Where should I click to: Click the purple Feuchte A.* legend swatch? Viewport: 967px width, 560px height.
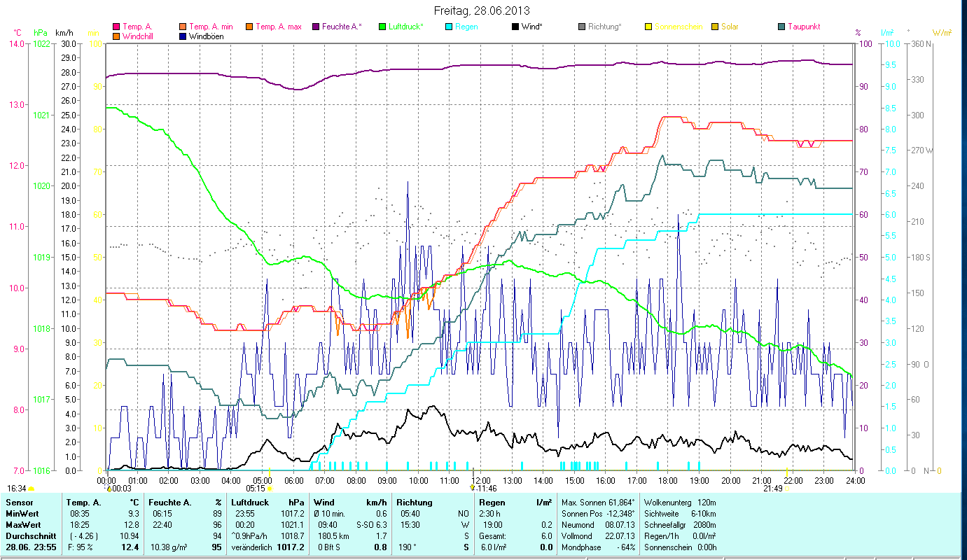315,27
